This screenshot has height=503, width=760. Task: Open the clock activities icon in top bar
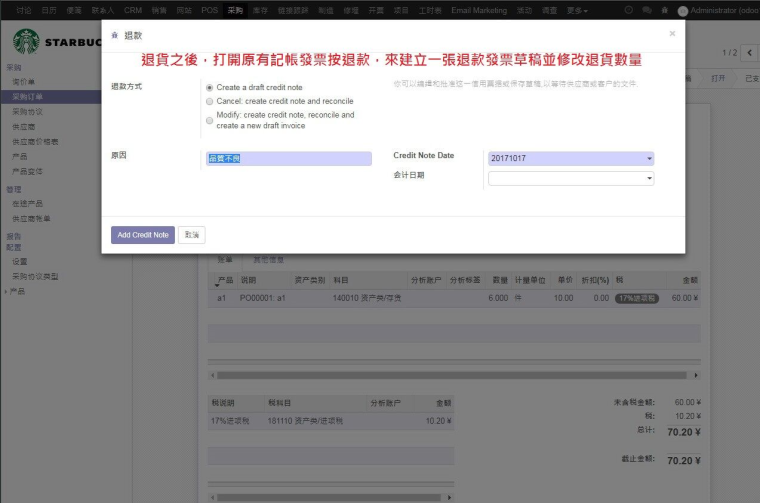coord(629,10)
